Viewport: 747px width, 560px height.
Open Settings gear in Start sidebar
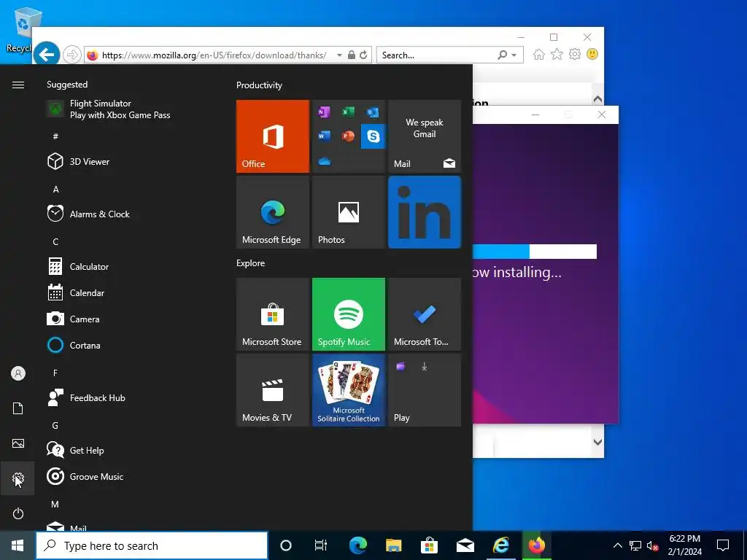[x=18, y=478]
